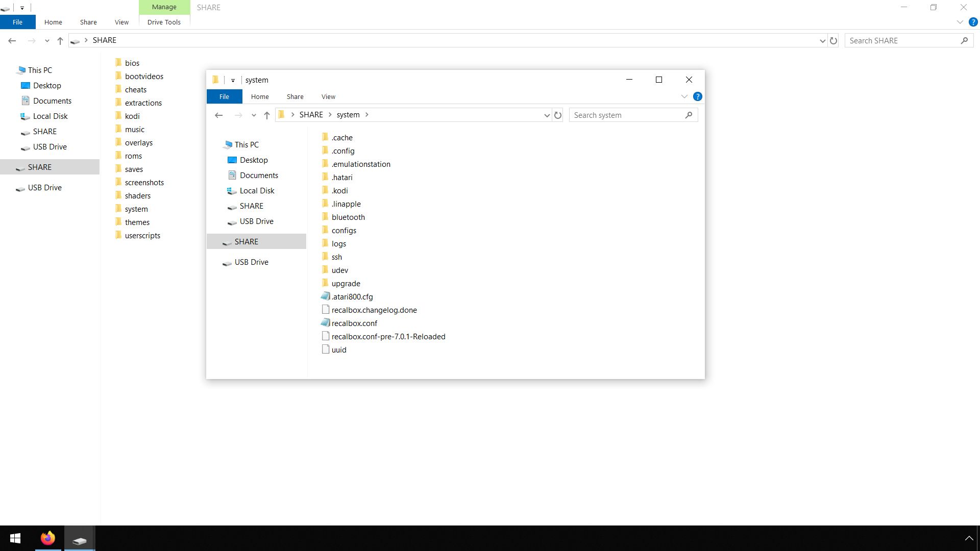Open Share tab in system window
This screenshot has width=980, height=551.
coord(295,96)
